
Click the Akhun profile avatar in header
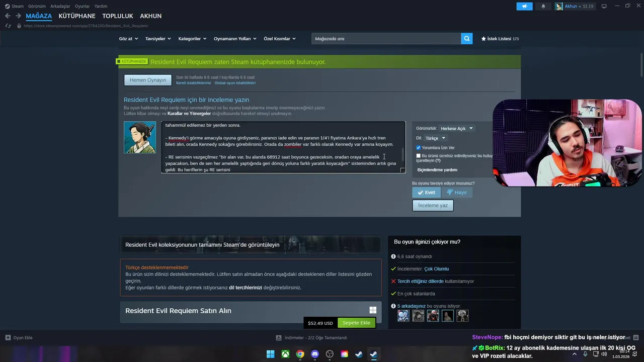(x=559, y=7)
